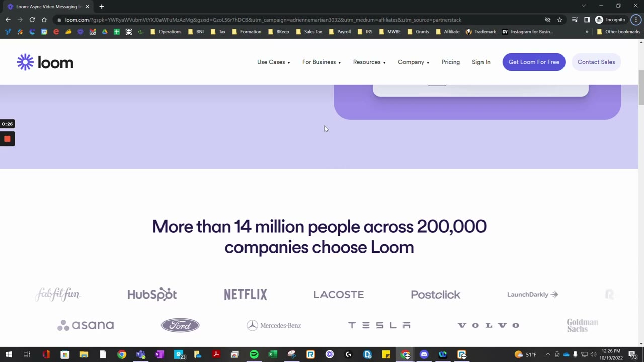Open the taskbar clock and date
The width and height of the screenshot is (644, 362).
(611, 355)
